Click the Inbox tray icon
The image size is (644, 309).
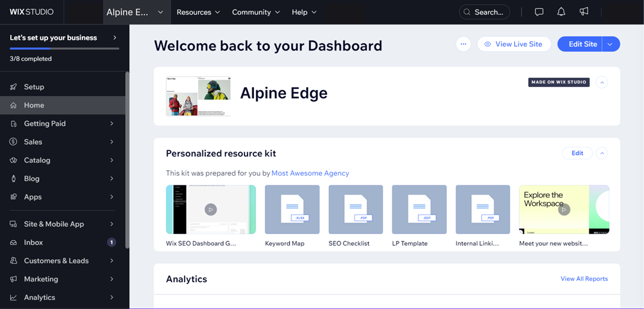click(x=13, y=242)
